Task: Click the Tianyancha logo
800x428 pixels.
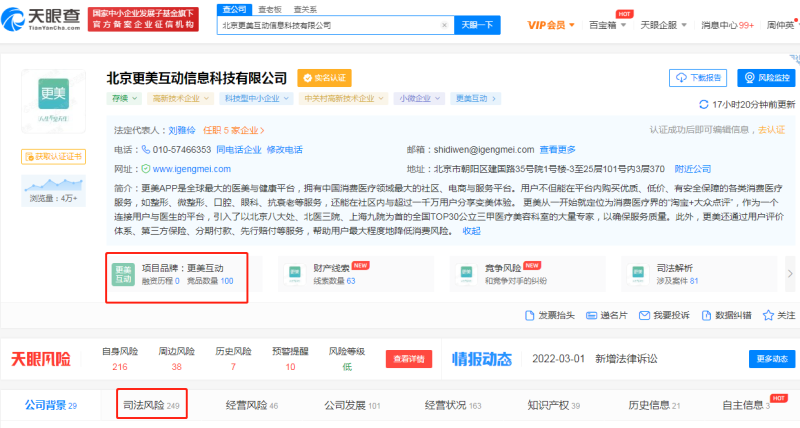Action: (x=41, y=19)
